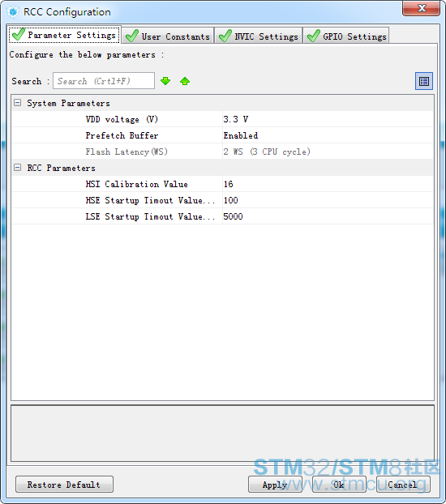Open the NVIC Settings tab

tap(259, 36)
